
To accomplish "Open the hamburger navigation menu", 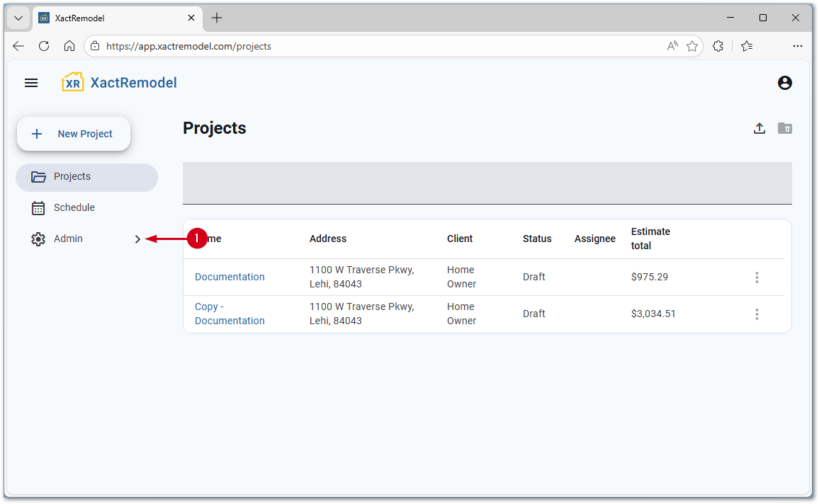I will 31,83.
